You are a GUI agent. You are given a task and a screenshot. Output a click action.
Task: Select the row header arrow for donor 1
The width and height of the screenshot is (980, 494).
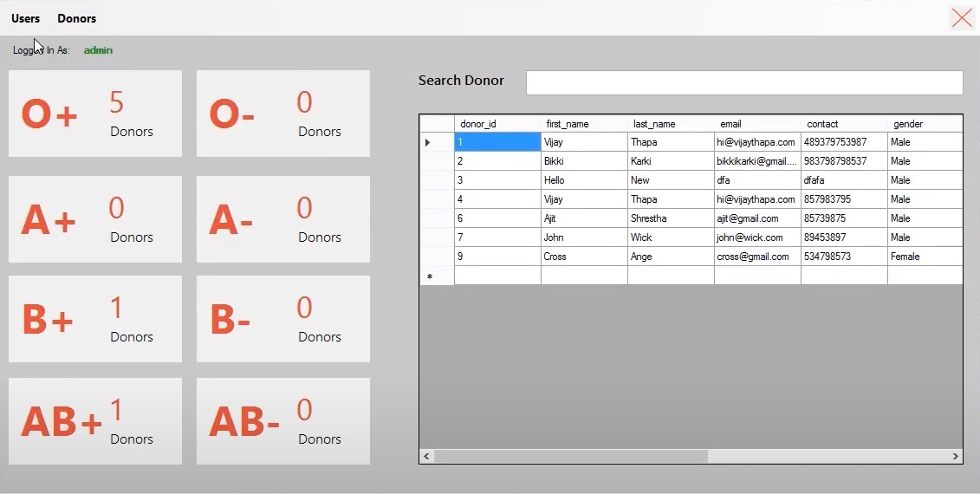[x=436, y=142]
